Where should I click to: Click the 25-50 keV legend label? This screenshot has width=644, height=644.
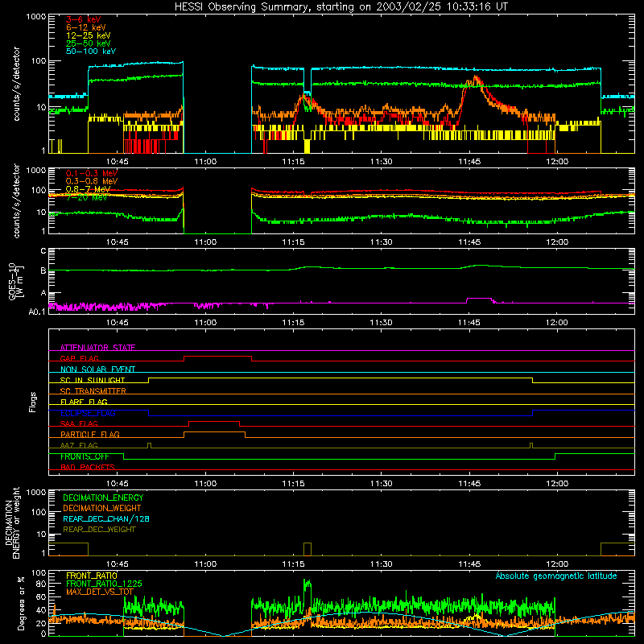[x=89, y=43]
